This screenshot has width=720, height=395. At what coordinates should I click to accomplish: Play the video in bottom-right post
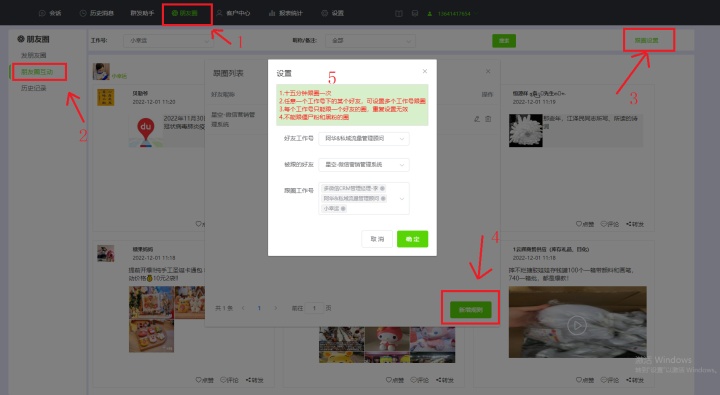pos(577,325)
